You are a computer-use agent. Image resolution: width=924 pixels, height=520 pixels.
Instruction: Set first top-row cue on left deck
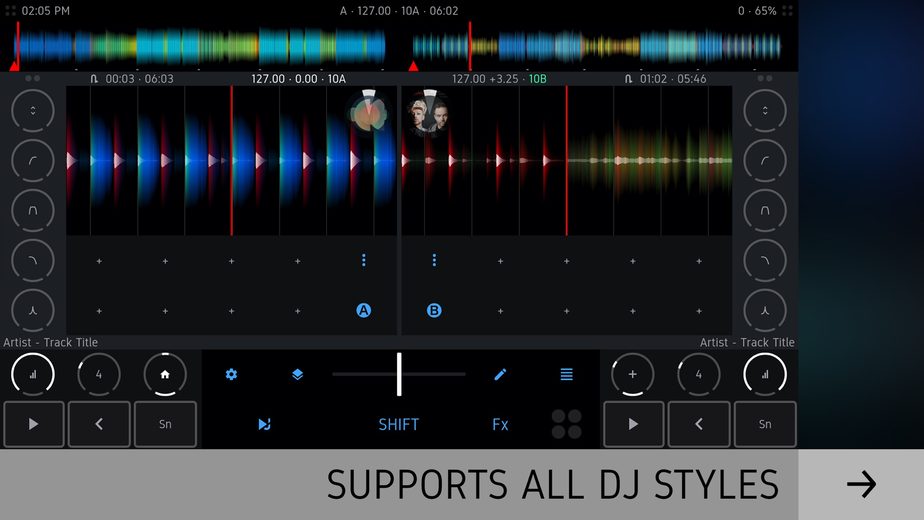[99, 261]
